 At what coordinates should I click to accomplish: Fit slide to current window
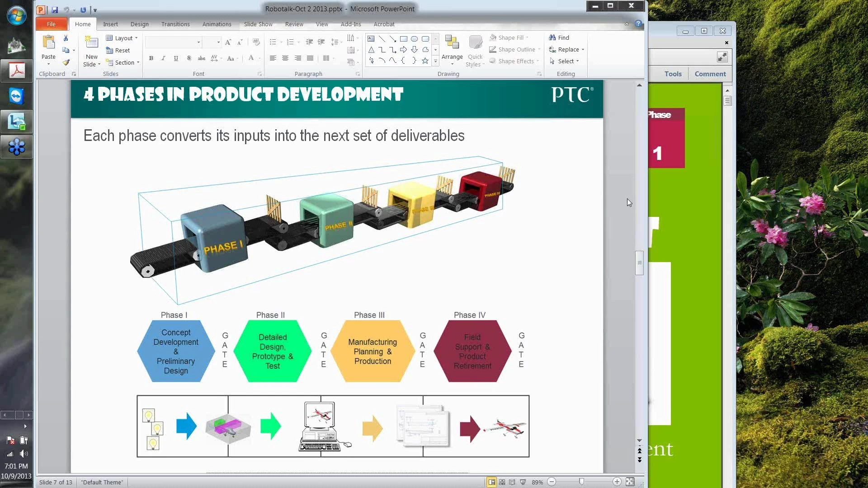[630, 482]
